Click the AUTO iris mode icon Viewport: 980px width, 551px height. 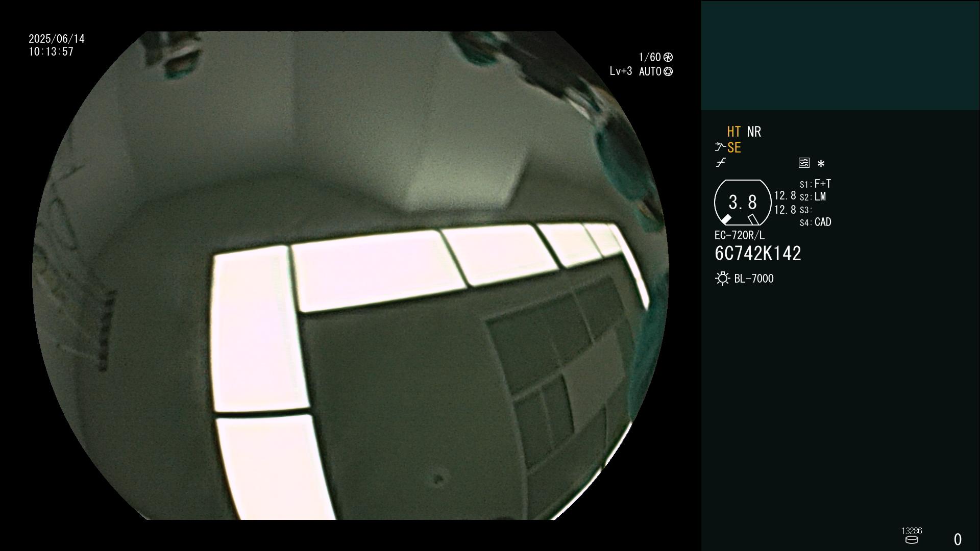668,71
